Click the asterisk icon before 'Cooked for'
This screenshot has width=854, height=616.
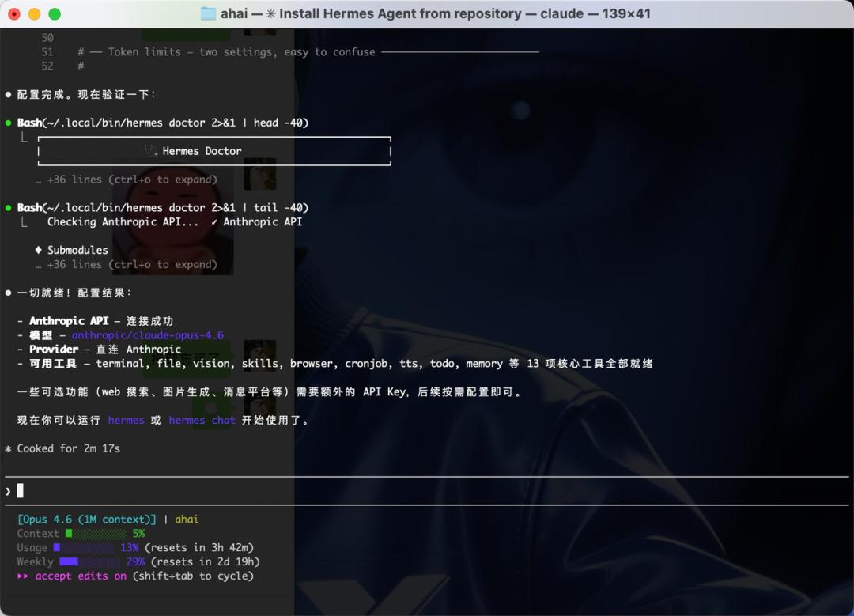pos(8,449)
